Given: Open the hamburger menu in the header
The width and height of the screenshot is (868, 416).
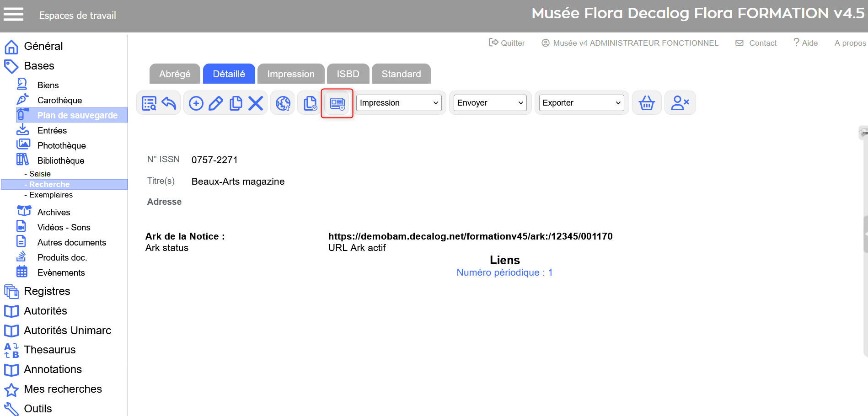Looking at the screenshot, I should click(x=13, y=14).
